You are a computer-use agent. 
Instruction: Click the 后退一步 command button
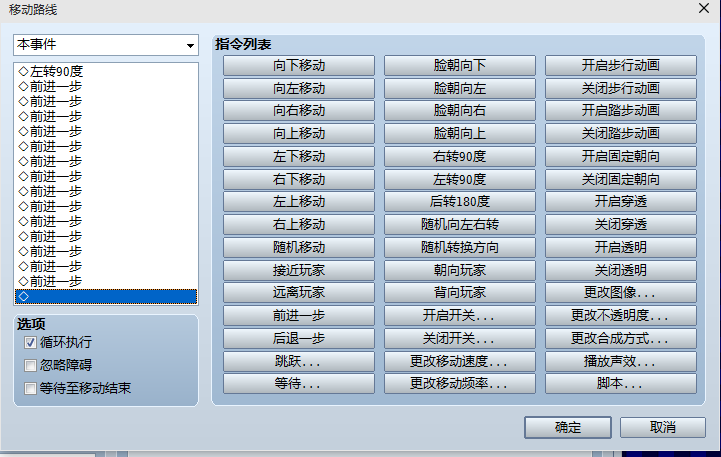299,338
